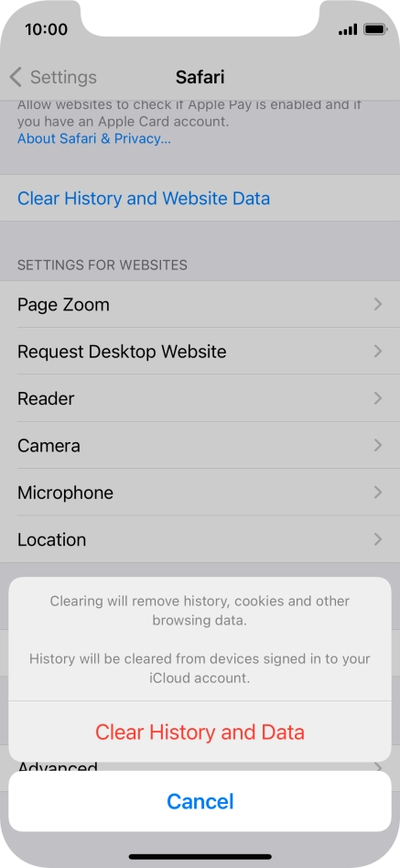Tap chevron on Microphone row
Image resolution: width=400 pixels, height=868 pixels.
point(378,492)
